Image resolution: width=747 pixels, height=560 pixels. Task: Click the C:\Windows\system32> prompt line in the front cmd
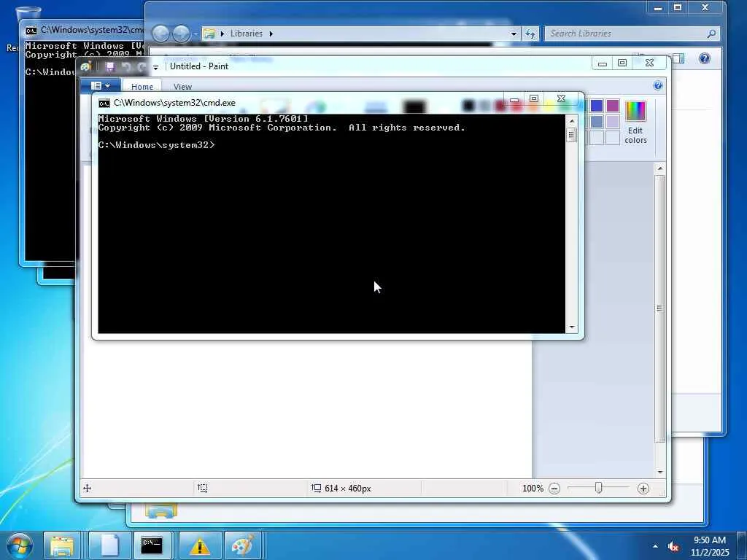click(x=156, y=145)
